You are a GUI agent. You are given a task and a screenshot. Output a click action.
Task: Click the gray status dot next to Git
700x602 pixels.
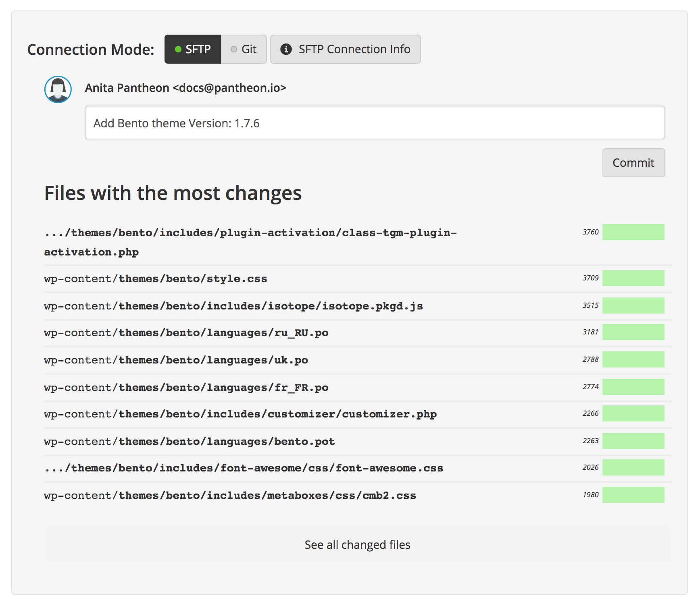[x=233, y=49]
